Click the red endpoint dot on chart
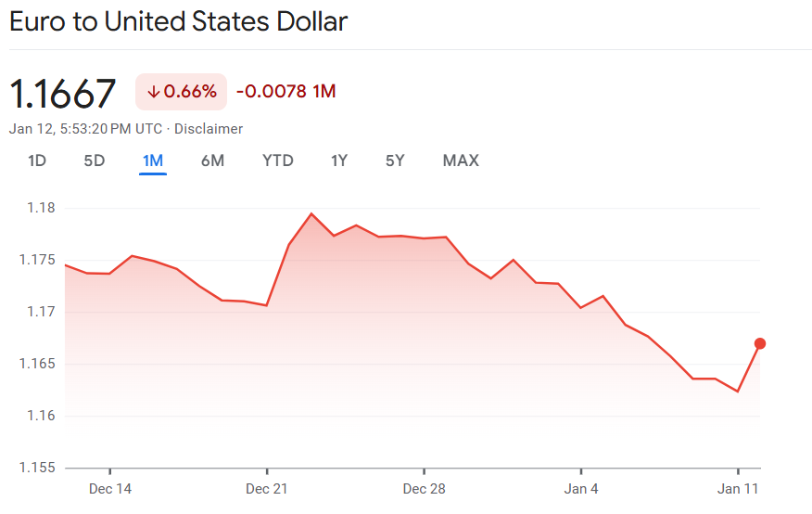812x514 pixels. 760,343
